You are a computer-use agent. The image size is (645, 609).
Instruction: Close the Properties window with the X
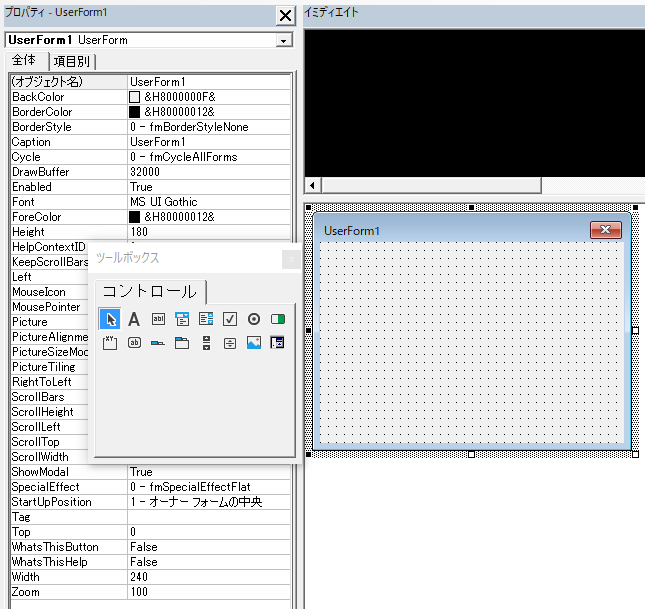pos(285,16)
